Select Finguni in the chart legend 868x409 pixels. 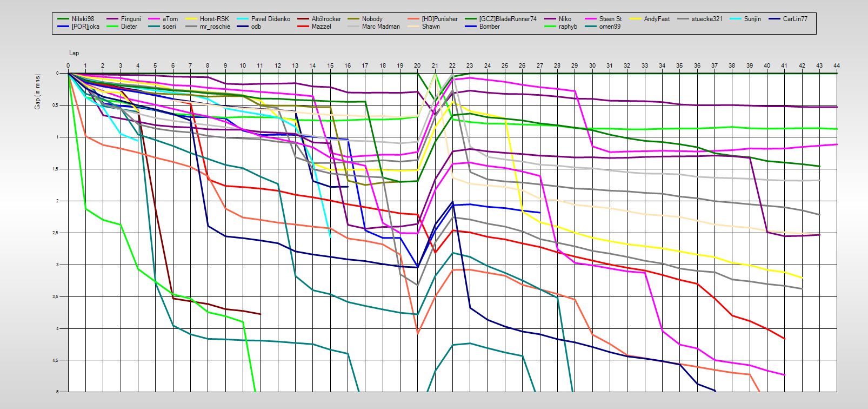click(131, 19)
